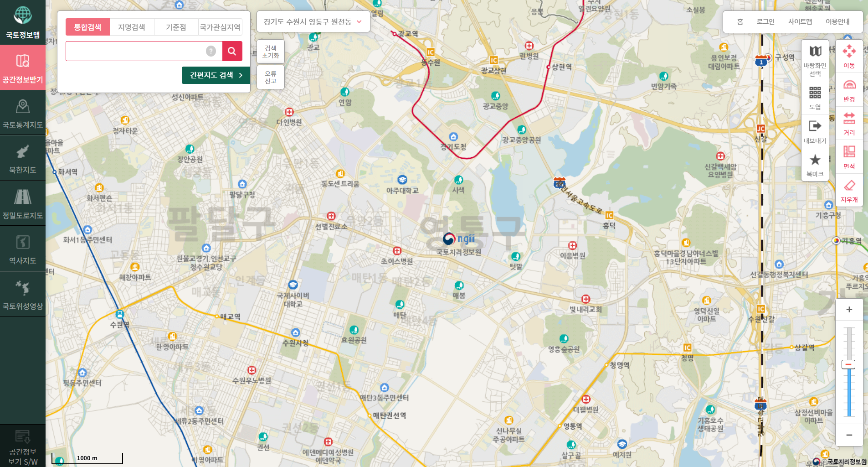Select the 면적 area measure tool
The width and height of the screenshot is (868, 467).
[x=849, y=157]
